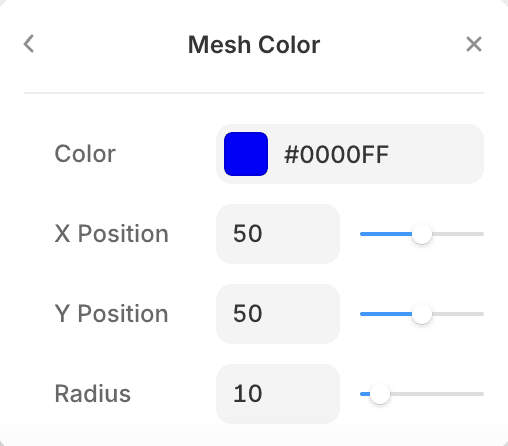Go back using the left chevron
The height and width of the screenshot is (446, 508).
[29, 44]
